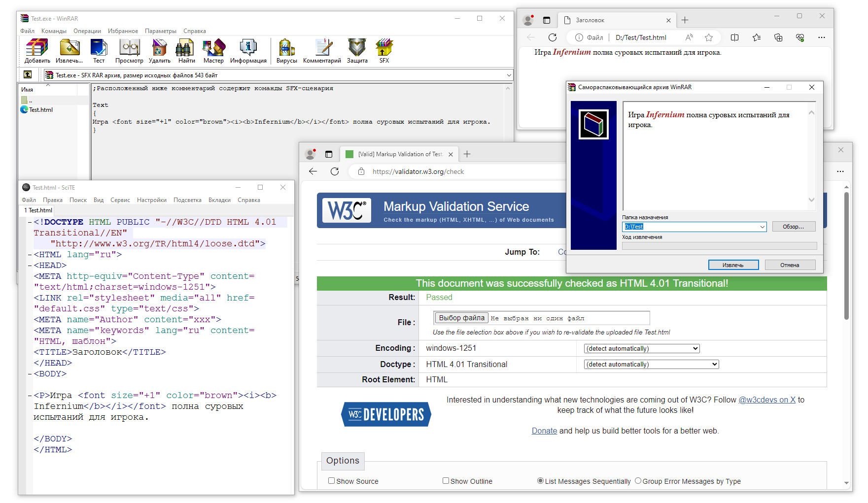Click the Protect (Защита) shield icon
The width and height of the screenshot is (868, 503).
pos(357,51)
